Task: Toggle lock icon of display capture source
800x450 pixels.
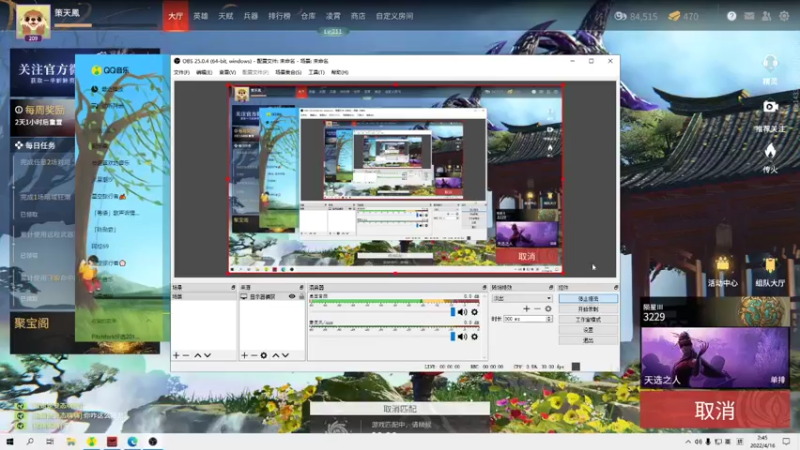Action: click(x=302, y=296)
